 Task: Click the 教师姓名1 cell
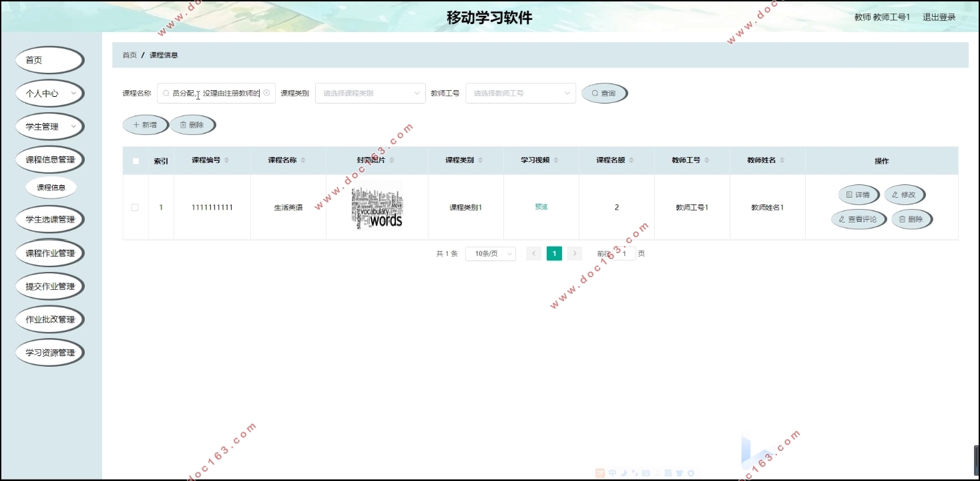768,208
